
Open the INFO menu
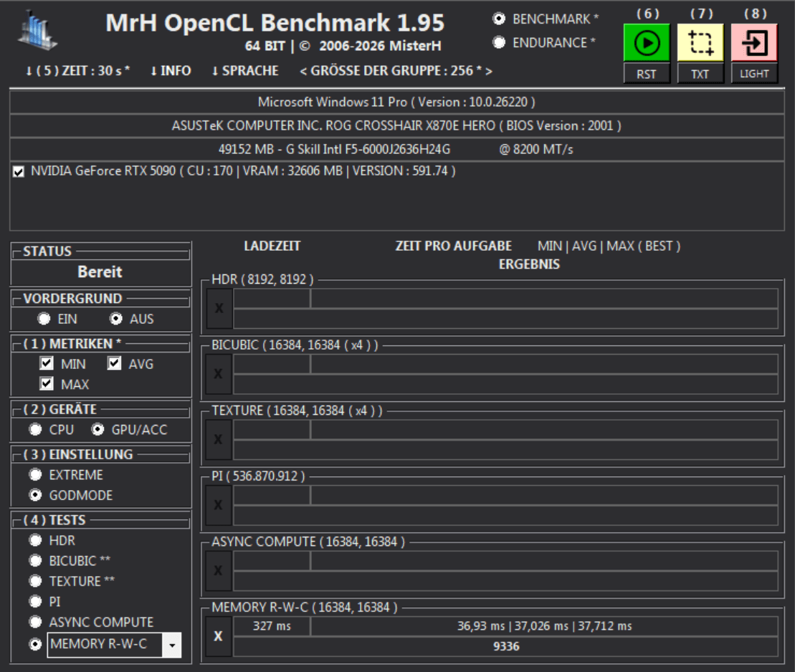(x=171, y=71)
